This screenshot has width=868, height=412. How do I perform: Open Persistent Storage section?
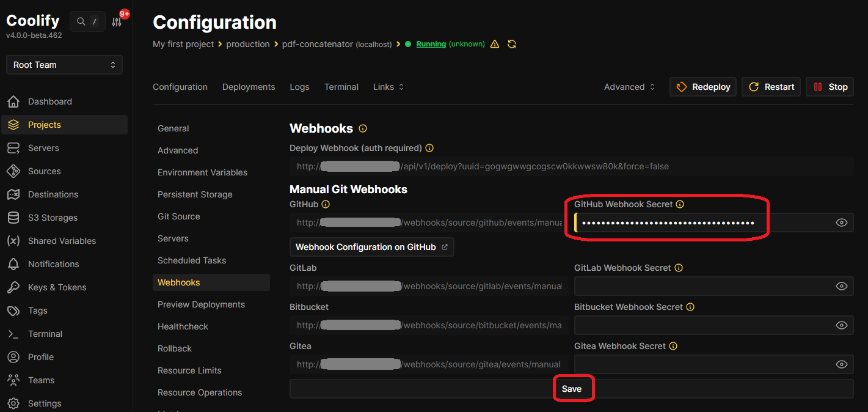[211, 194]
